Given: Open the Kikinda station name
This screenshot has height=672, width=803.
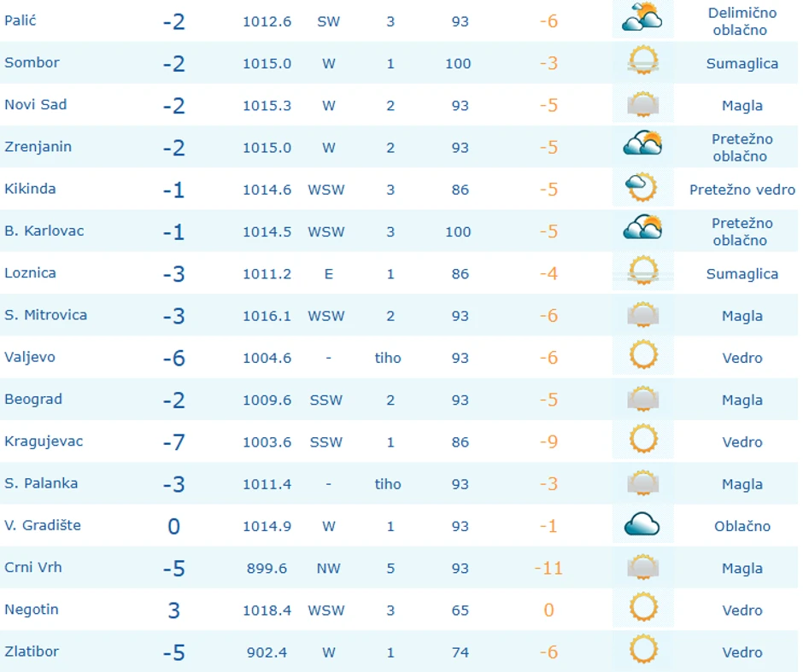Looking at the screenshot, I should click(x=30, y=189).
